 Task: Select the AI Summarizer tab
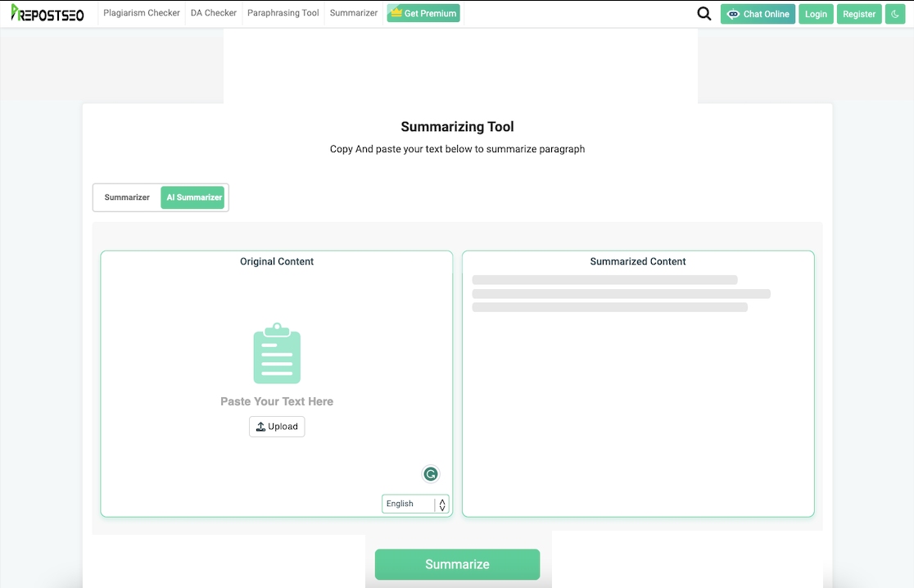coord(193,197)
